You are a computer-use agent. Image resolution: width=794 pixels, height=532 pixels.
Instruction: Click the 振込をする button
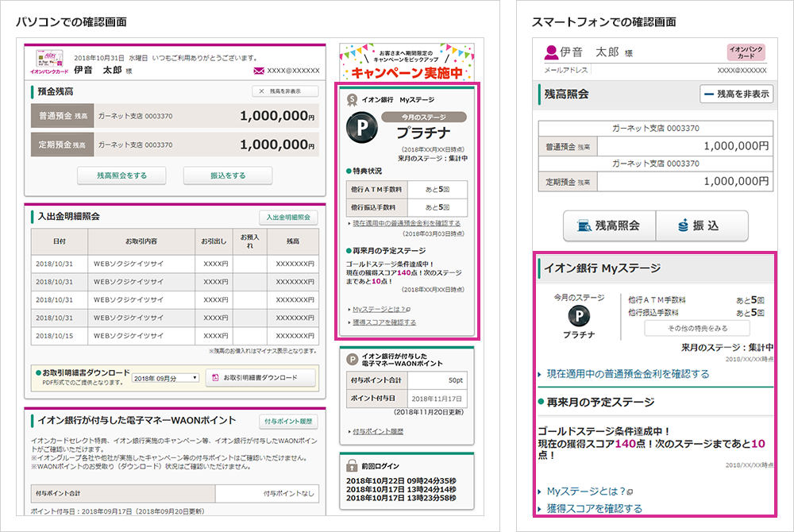pyautogui.click(x=228, y=175)
